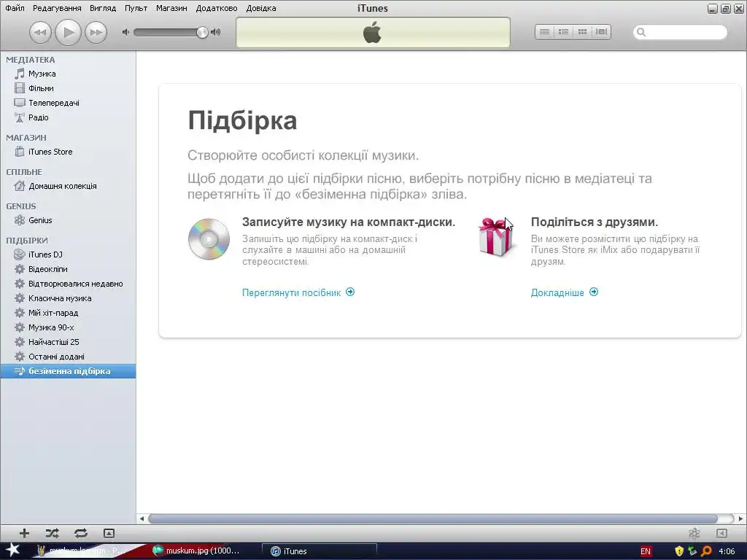The image size is (747, 560).
Task: Switch to Cover Flow view
Action: point(601,32)
